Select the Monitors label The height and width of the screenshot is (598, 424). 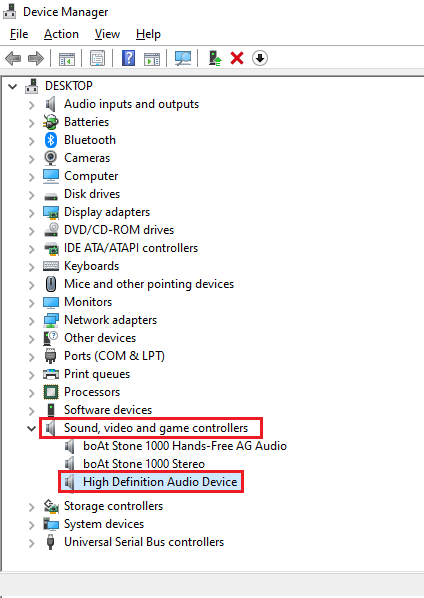coord(88,302)
